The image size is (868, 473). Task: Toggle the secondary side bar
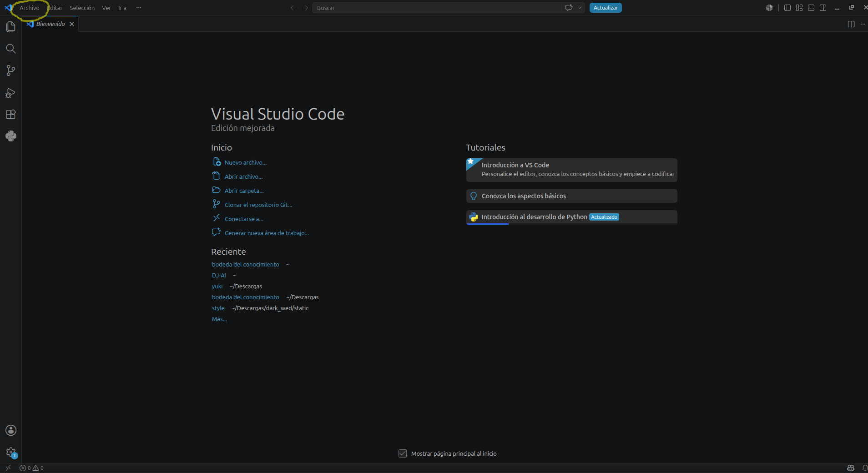tap(823, 8)
